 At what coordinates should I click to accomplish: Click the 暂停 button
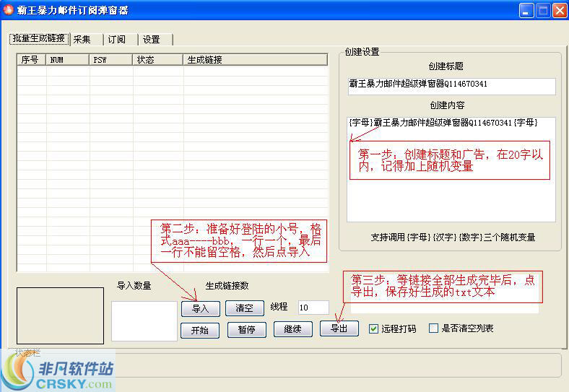coord(247,330)
